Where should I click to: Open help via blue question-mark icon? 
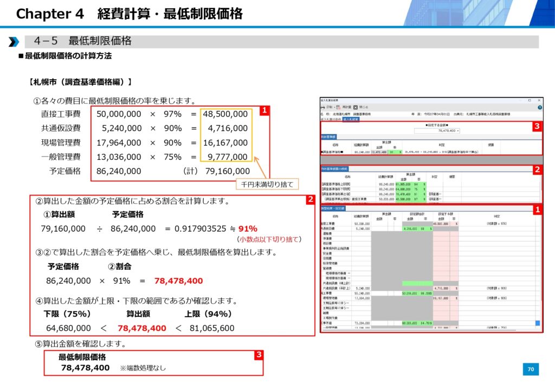[x=540, y=107]
